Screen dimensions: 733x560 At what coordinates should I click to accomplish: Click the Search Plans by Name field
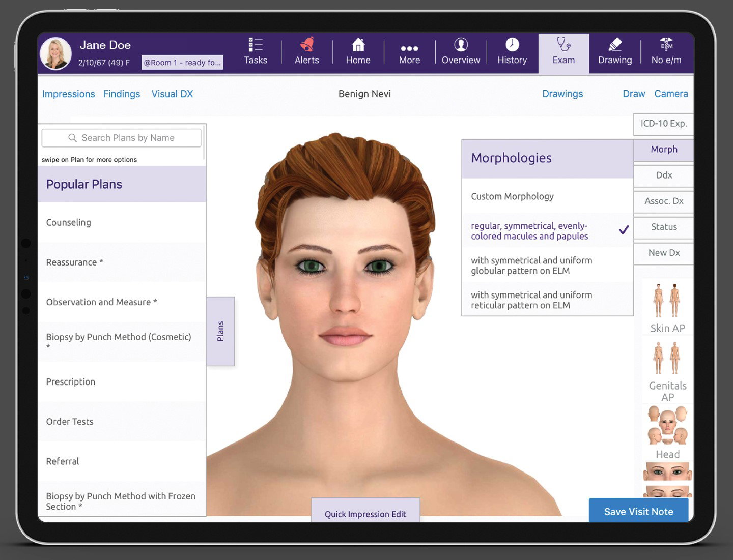(121, 138)
